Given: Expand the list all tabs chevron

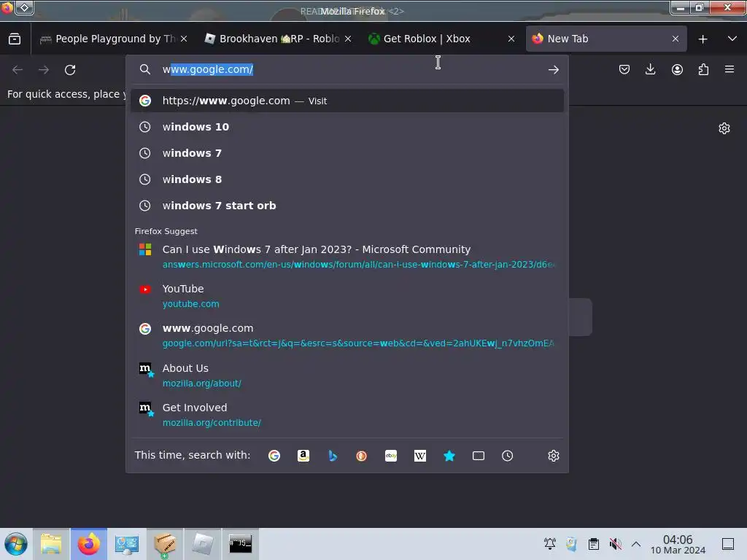Looking at the screenshot, I should [732, 39].
